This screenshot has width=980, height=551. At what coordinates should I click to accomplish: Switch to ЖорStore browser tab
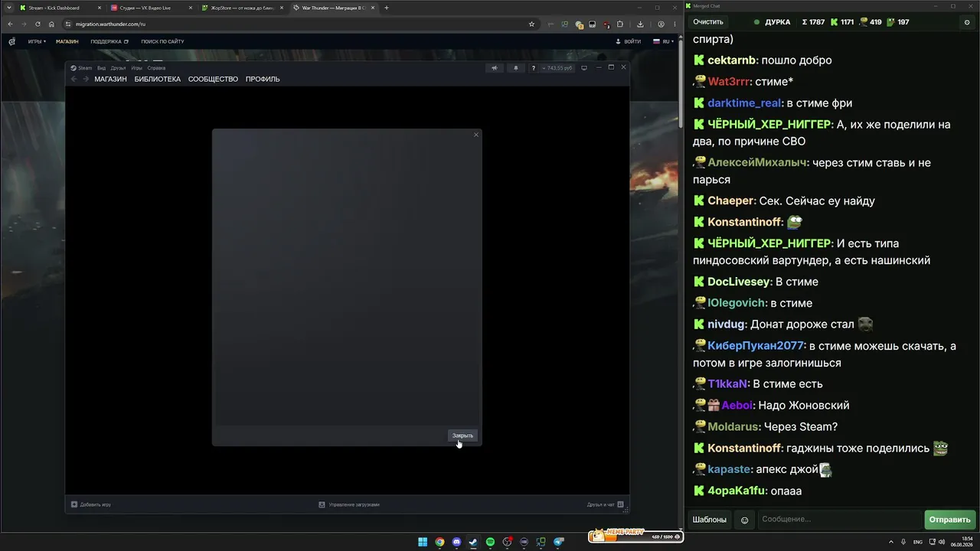pyautogui.click(x=242, y=8)
